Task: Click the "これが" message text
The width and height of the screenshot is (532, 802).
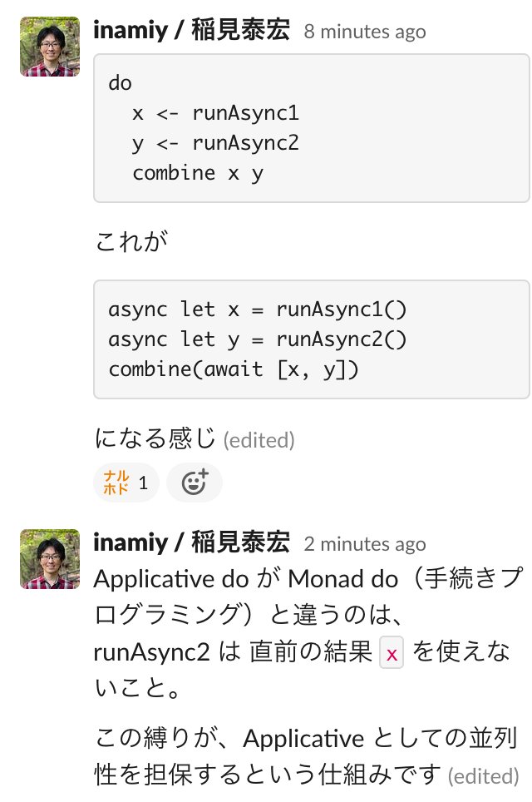Action: click(x=131, y=242)
